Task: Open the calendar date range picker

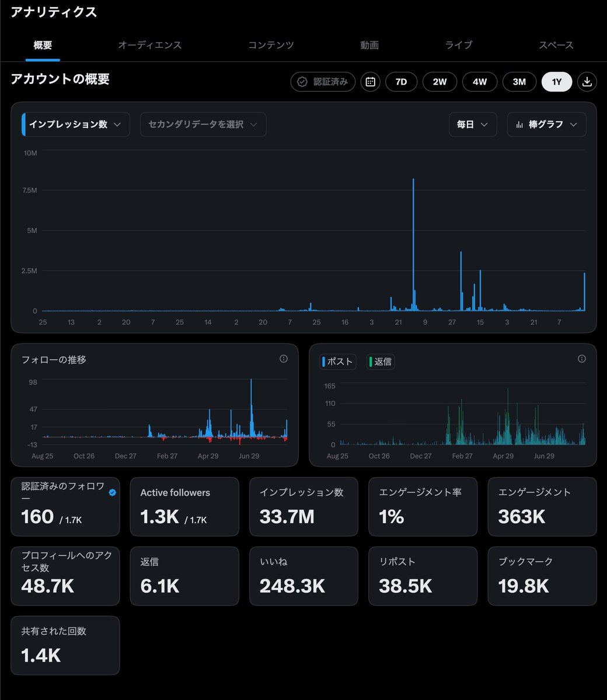Action: [x=370, y=82]
